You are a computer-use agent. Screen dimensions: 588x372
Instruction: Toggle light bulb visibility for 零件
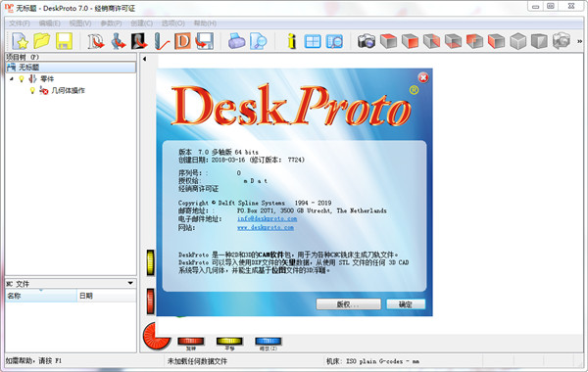22,78
